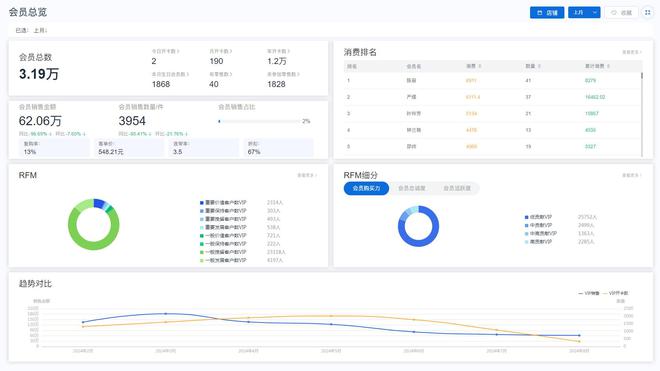The height and width of the screenshot is (371, 660).
Task: Expand 查看更多 link in RFM细分 panel
Action: tap(632, 175)
